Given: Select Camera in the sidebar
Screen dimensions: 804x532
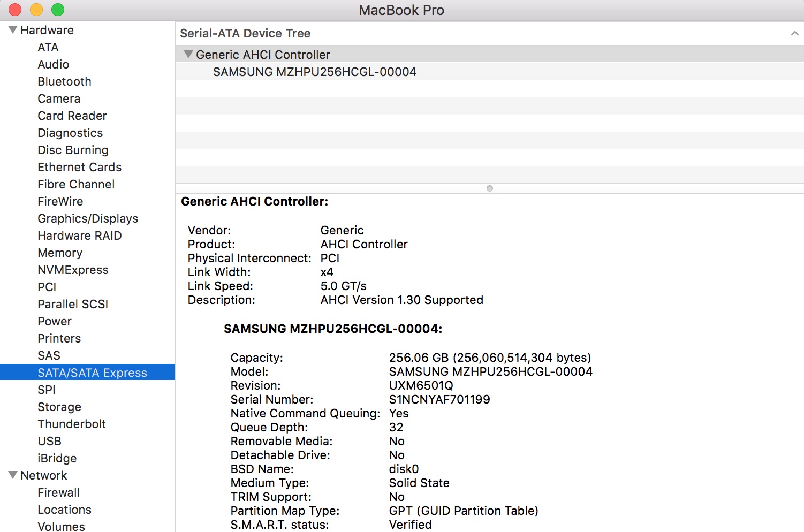Looking at the screenshot, I should click(59, 98).
